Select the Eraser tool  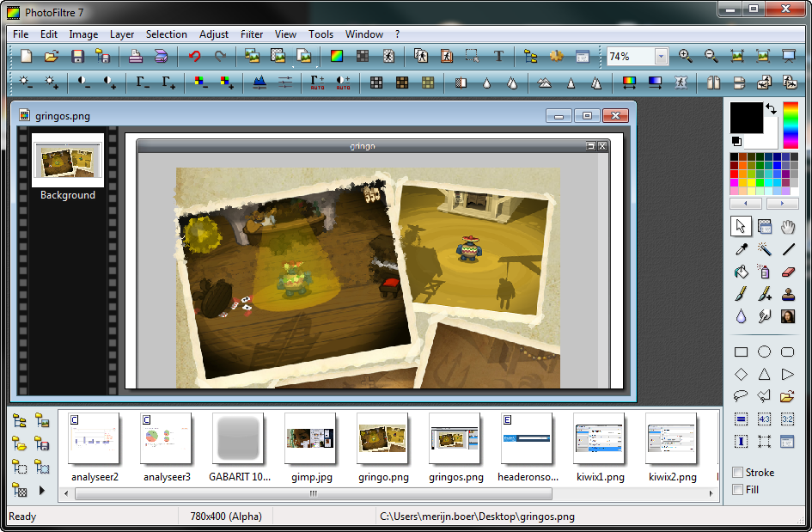pos(788,272)
